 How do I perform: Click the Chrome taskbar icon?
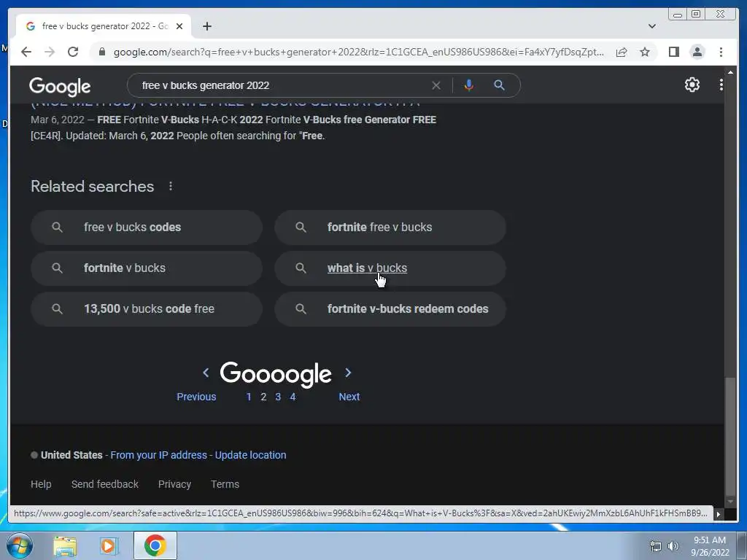155,545
